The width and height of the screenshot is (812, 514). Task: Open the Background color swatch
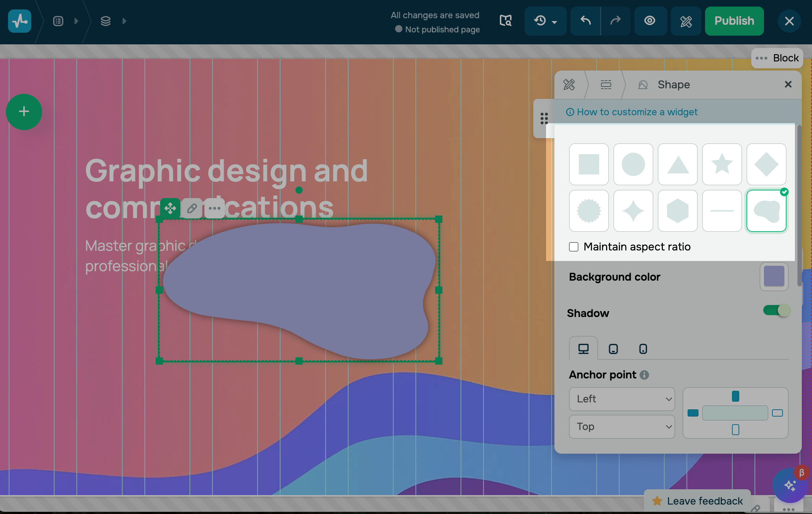click(x=774, y=277)
